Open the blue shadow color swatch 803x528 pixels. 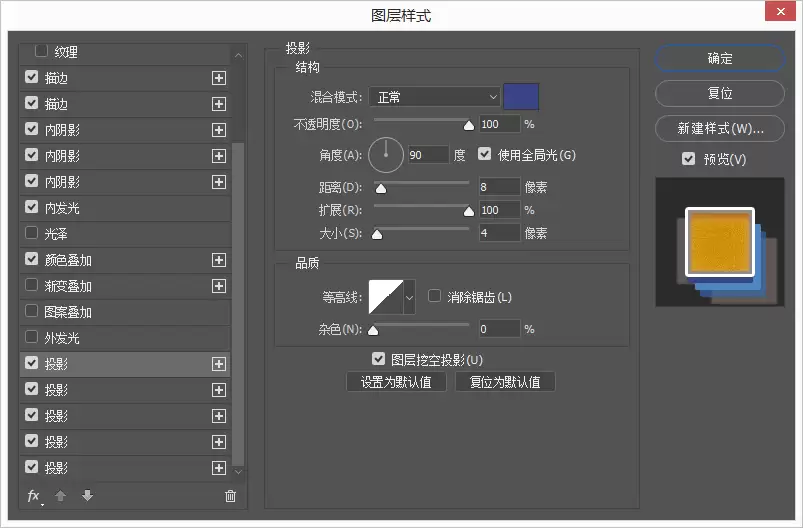point(521,96)
